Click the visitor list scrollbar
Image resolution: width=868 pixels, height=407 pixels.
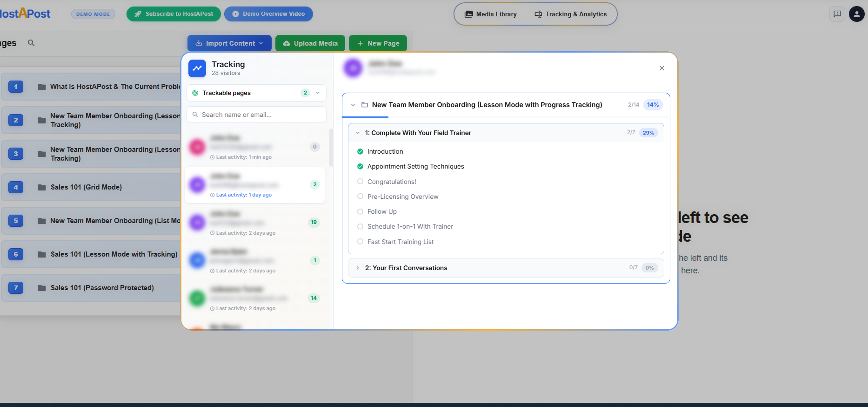pos(331,147)
